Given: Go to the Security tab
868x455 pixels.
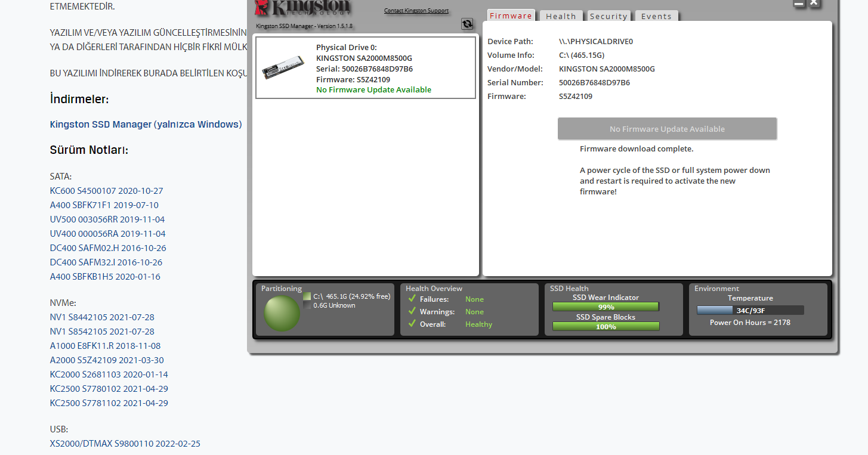Looking at the screenshot, I should coord(608,16).
